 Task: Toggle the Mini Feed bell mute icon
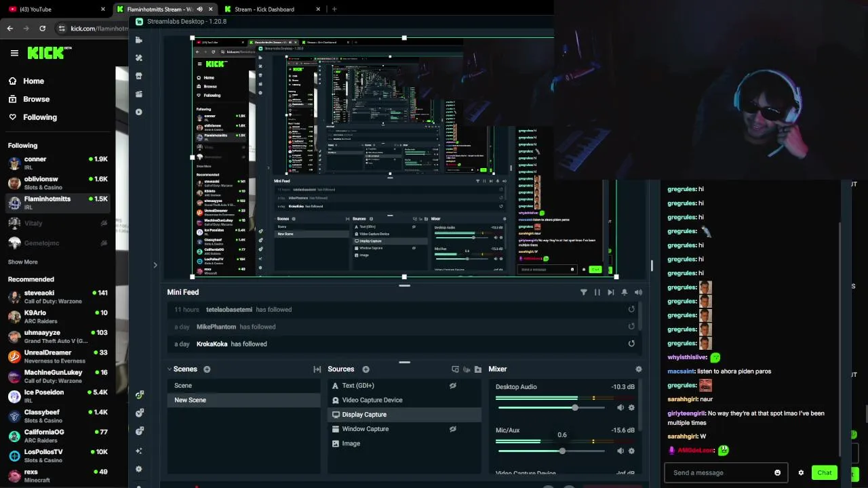625,292
